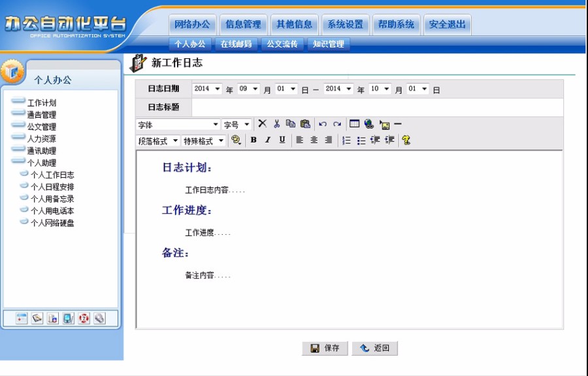Insert hyperlink using the globe icon

pos(369,124)
